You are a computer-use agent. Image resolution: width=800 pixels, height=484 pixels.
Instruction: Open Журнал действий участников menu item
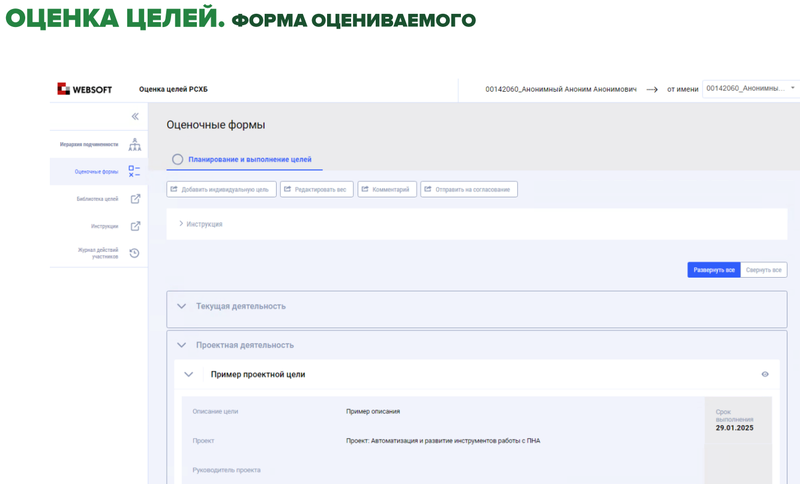98,253
